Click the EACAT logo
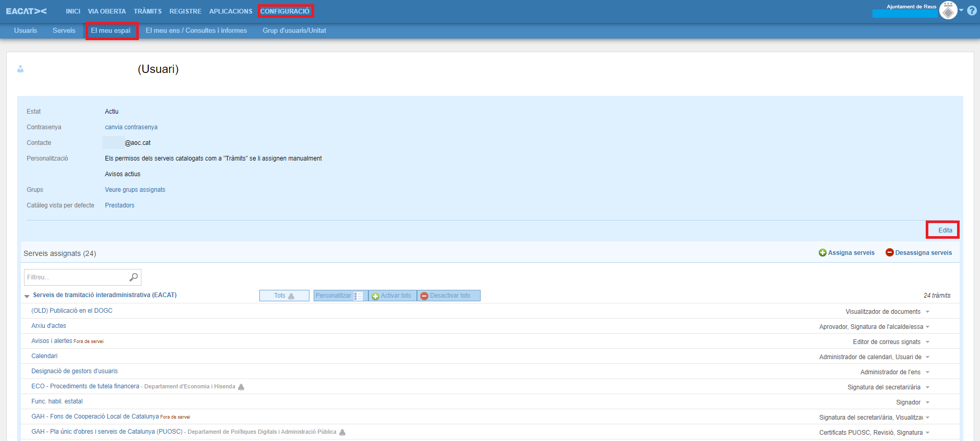Viewport: 980px width, 441px height. (26, 11)
